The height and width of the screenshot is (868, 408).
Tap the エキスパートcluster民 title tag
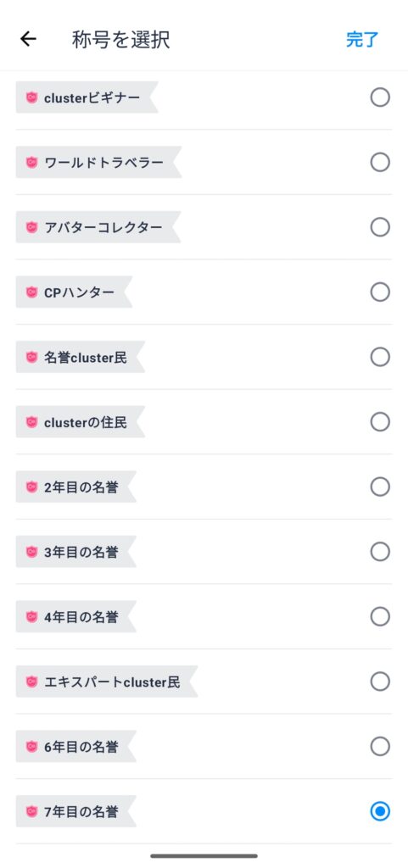pos(107,682)
